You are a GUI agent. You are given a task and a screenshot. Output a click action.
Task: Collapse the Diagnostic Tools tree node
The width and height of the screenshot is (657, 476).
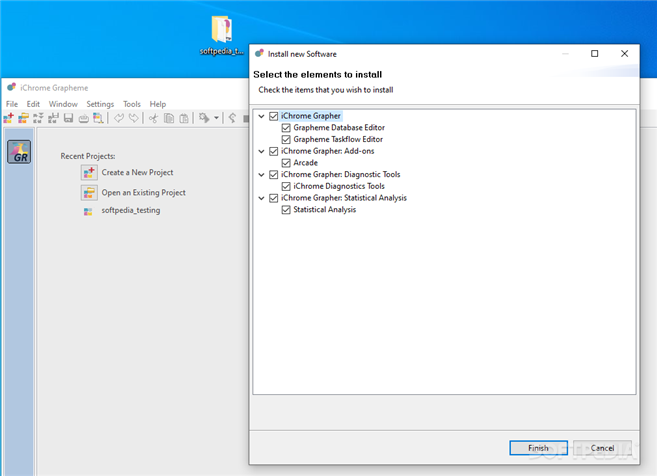pyautogui.click(x=261, y=175)
